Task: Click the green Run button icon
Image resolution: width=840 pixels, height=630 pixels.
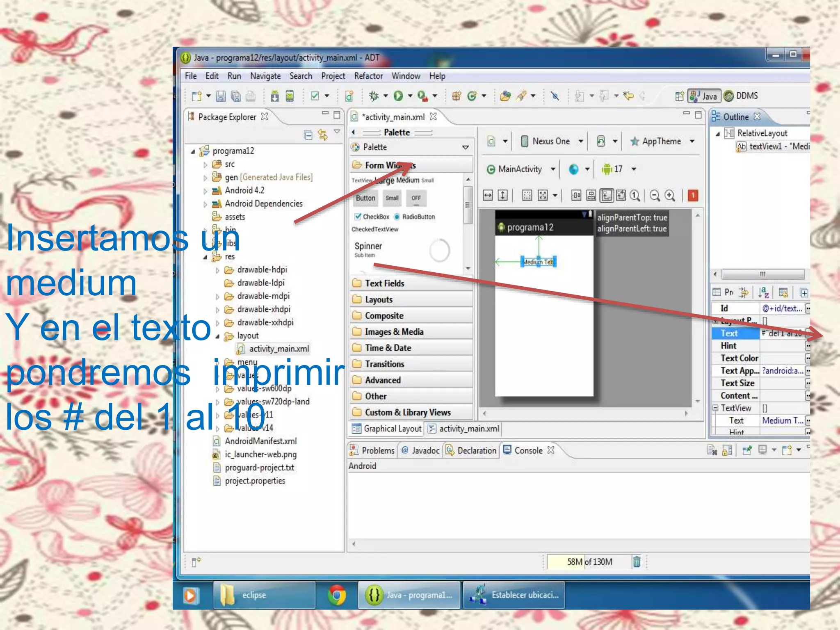Action: coord(398,96)
